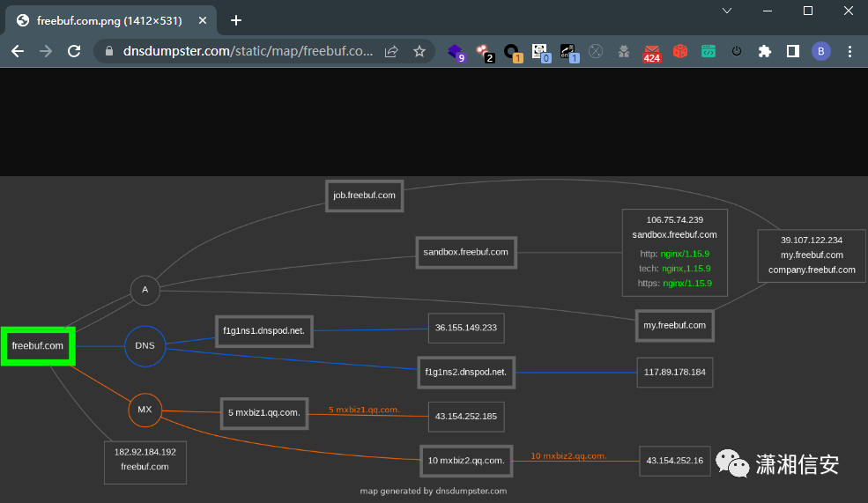Click the MX circle node
This screenshot has height=503, width=868.
coord(145,410)
